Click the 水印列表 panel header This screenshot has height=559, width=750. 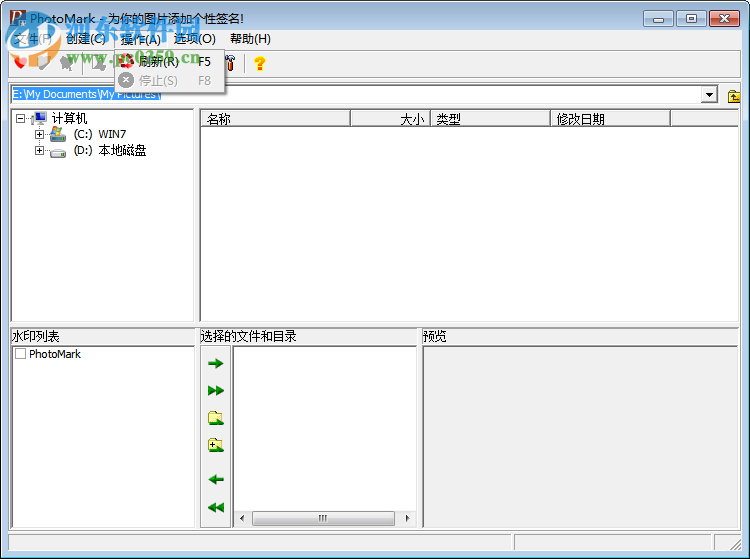[102, 336]
